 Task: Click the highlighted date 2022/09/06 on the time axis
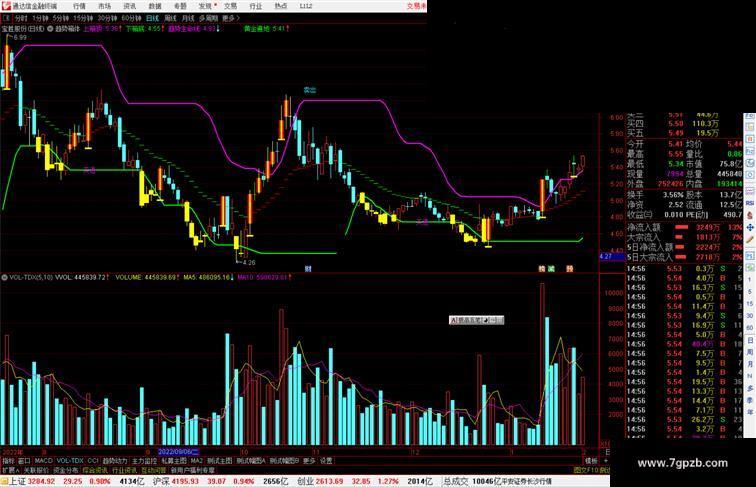(178, 452)
